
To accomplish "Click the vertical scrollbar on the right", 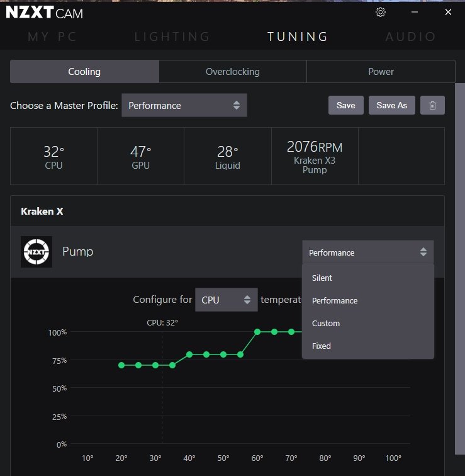I will click(460, 269).
